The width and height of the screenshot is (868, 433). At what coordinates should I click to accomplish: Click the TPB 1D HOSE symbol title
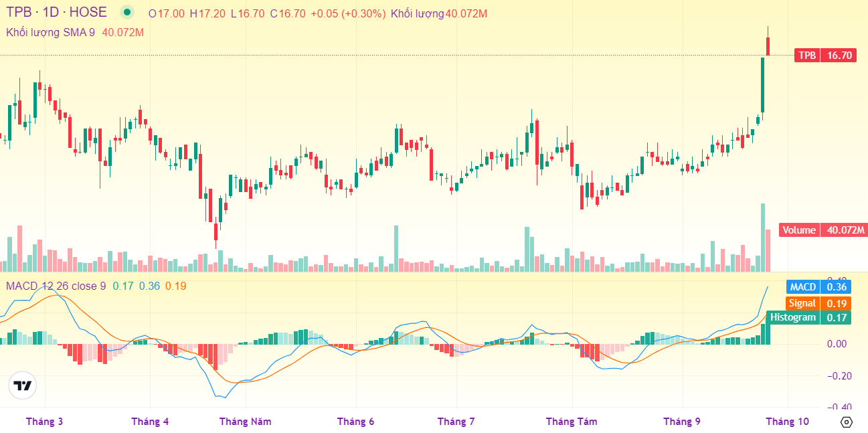coord(56,12)
